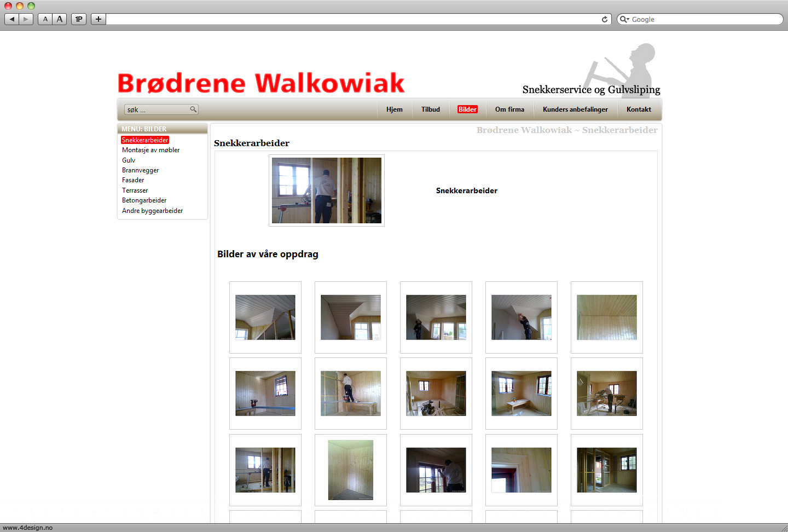Open Andre byggearbeider category

tap(152, 211)
